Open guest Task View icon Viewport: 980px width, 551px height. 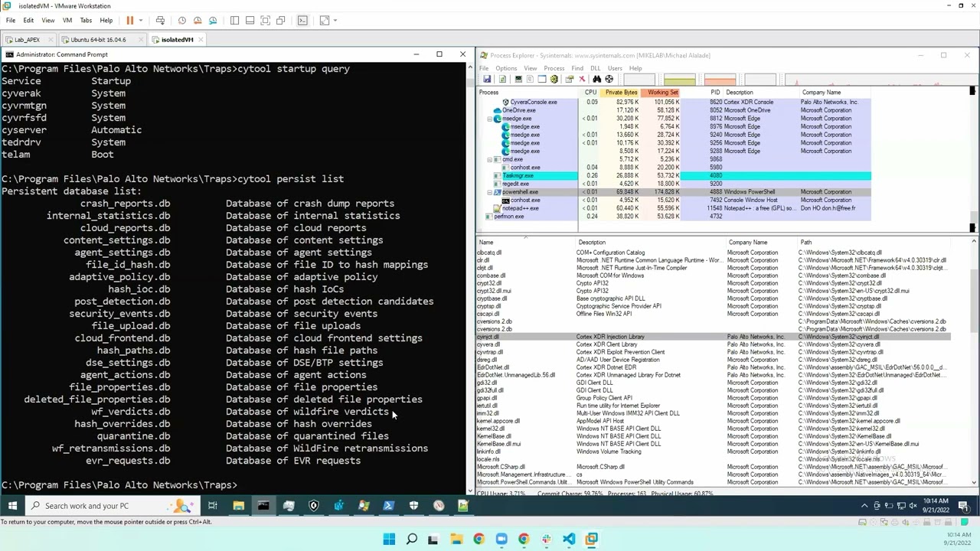pyautogui.click(x=213, y=506)
